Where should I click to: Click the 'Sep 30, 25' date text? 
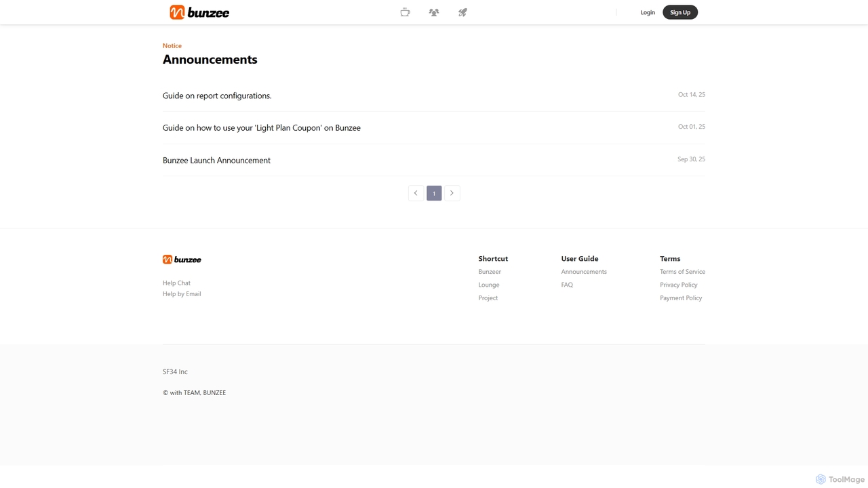tap(691, 159)
